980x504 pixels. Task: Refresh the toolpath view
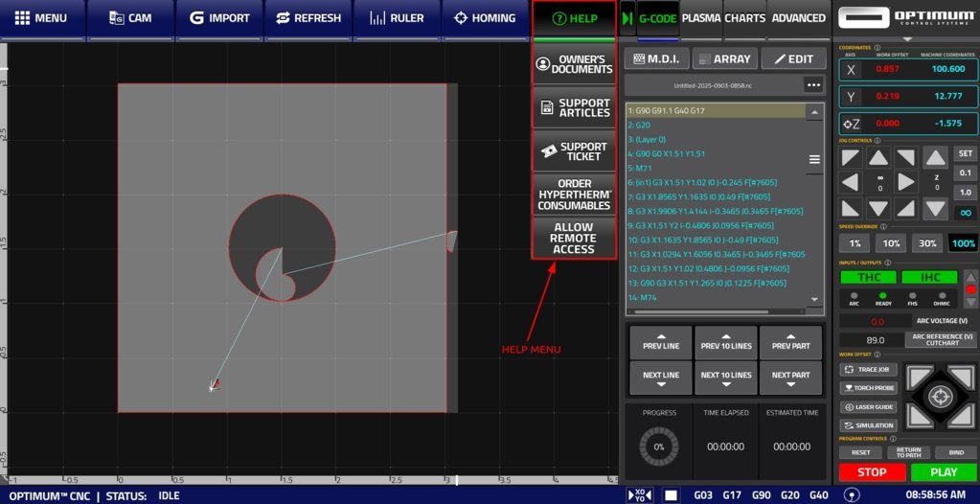[x=308, y=18]
